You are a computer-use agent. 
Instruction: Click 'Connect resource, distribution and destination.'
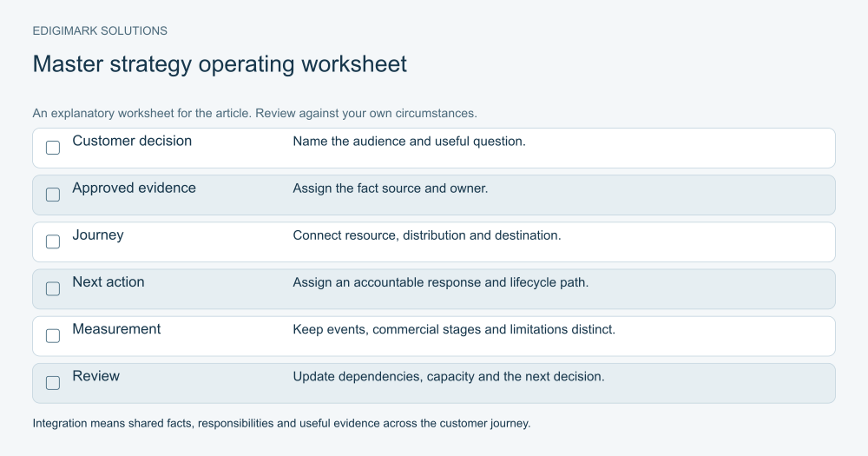(427, 235)
